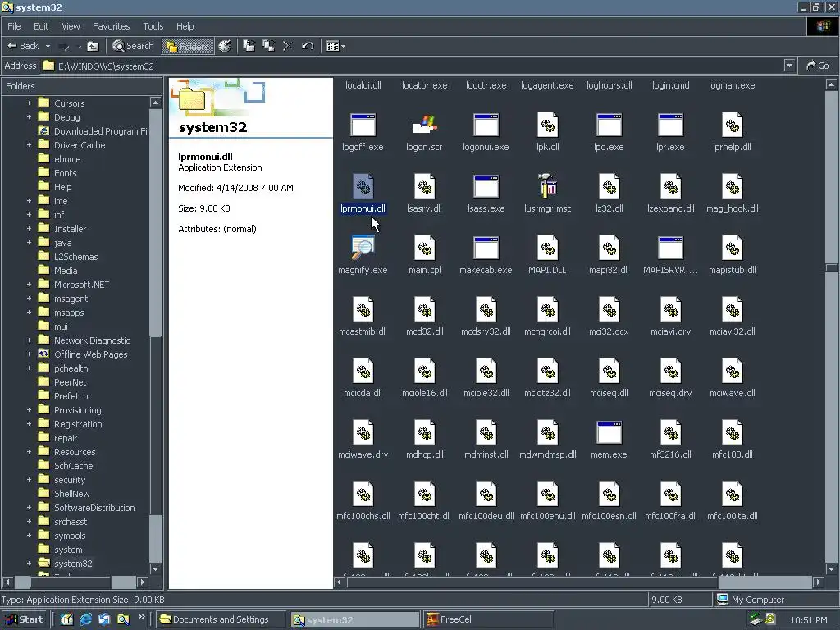Select the lsass.exe file icon
840x630 pixels.
point(486,186)
